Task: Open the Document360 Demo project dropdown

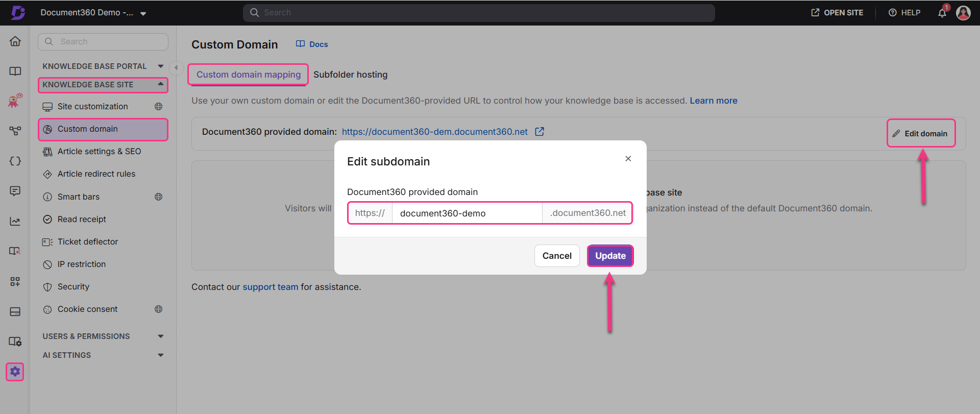Action: pyautogui.click(x=93, y=13)
